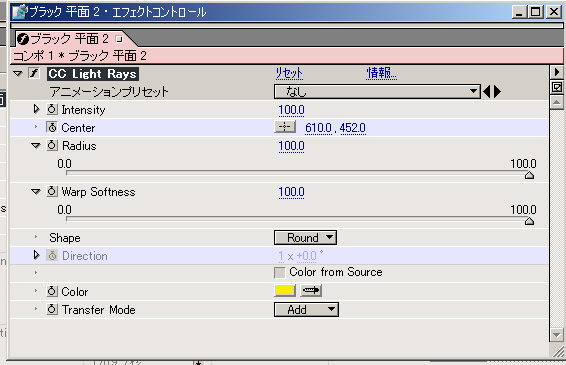Viewport: 566px width, 365px height.
Task: Click the リセット reset link
Action: (289, 73)
